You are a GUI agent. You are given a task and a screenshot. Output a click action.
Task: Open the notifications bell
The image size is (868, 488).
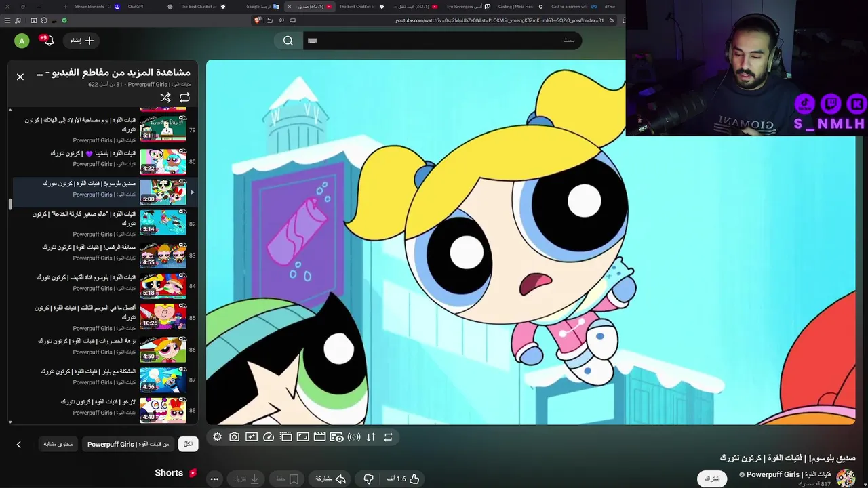47,41
